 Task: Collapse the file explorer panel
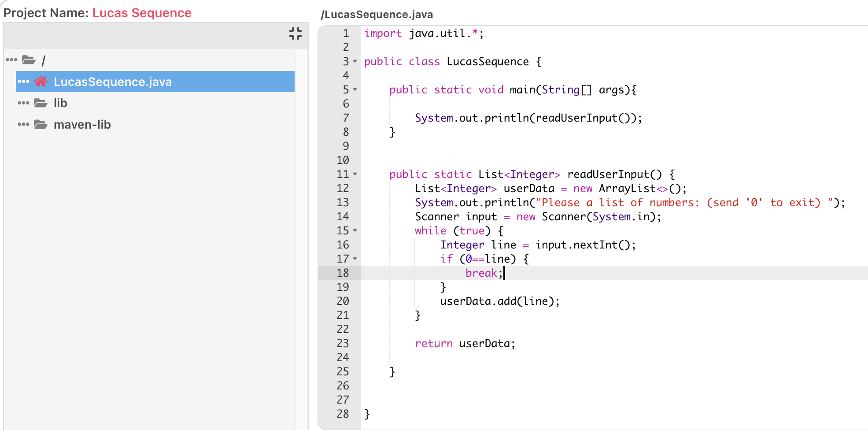(295, 33)
